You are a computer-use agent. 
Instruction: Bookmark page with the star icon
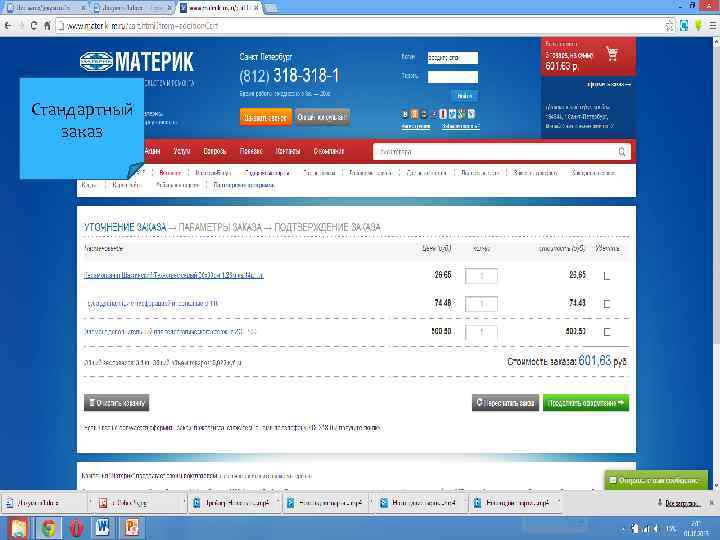[x=669, y=26]
